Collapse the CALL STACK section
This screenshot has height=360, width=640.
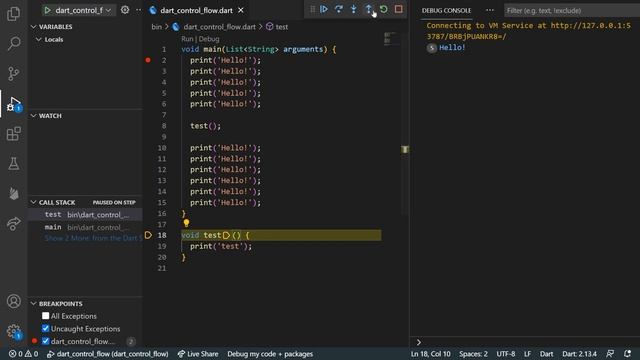33,202
